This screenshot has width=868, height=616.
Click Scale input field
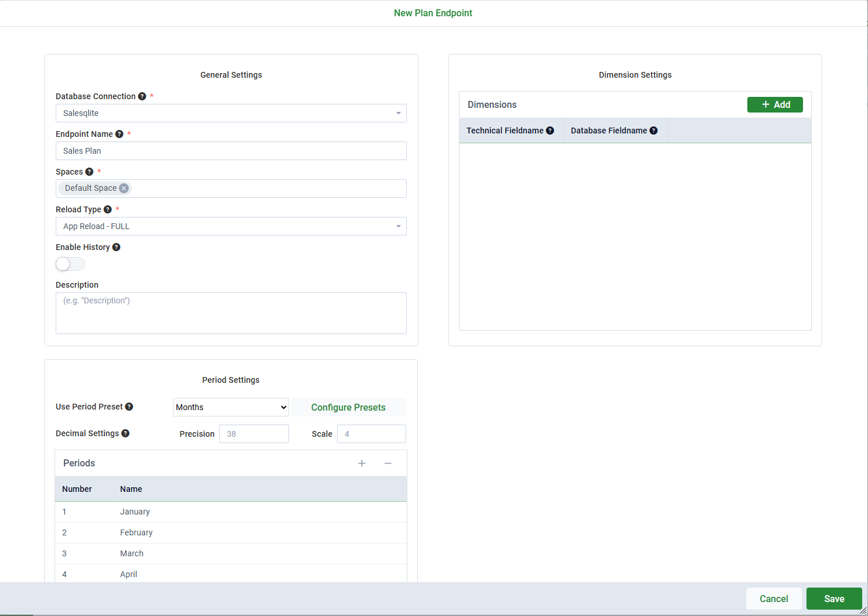click(x=371, y=434)
